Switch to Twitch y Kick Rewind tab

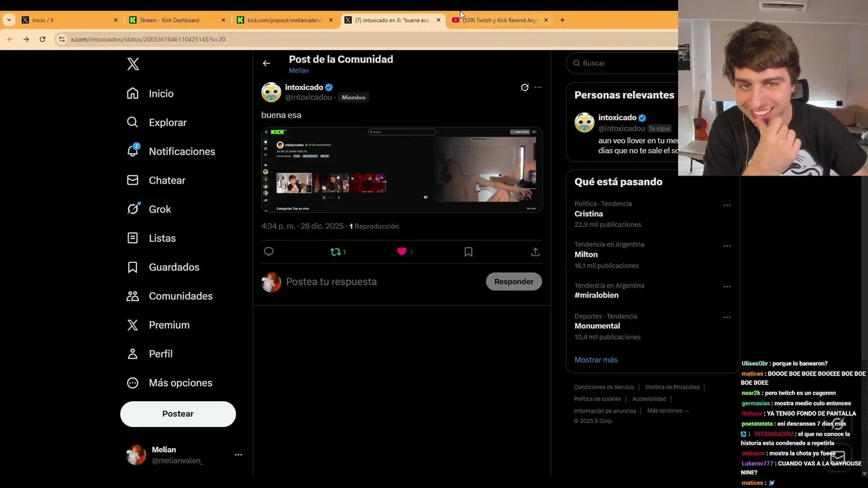tap(500, 20)
